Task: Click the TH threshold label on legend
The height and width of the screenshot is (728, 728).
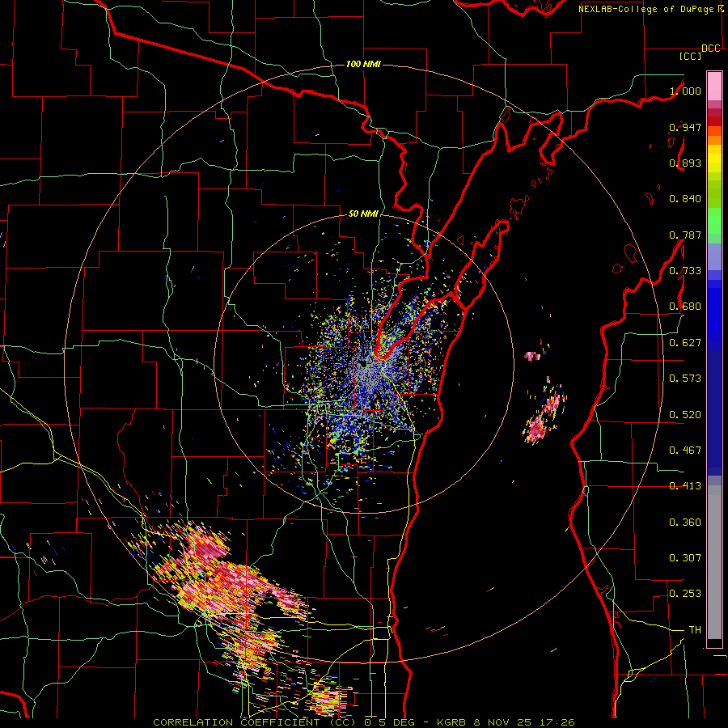Action: click(695, 630)
